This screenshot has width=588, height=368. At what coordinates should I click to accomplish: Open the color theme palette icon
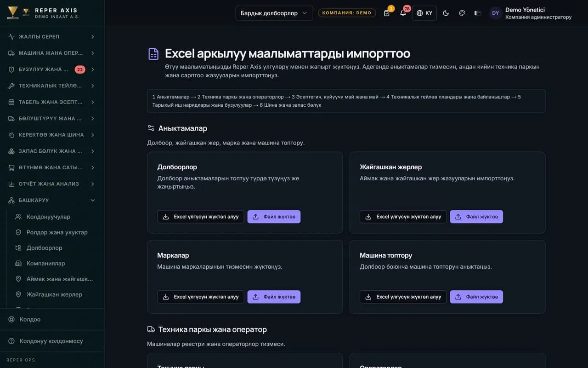[462, 13]
